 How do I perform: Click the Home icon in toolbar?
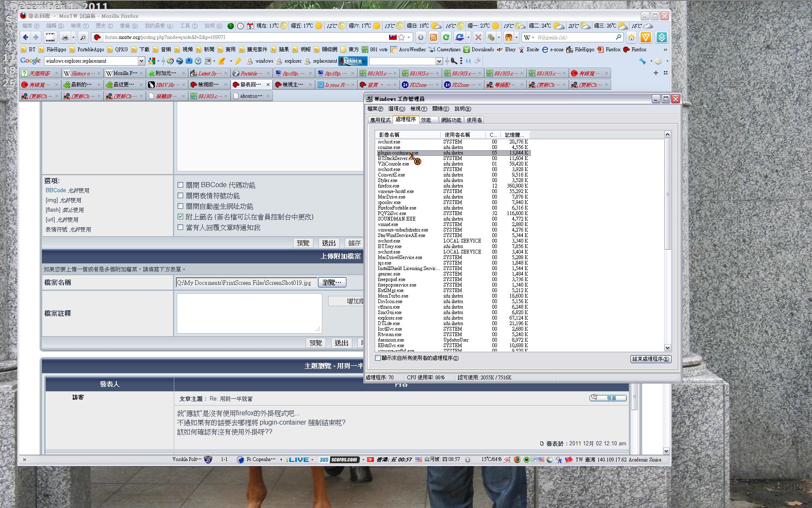pos(631,38)
